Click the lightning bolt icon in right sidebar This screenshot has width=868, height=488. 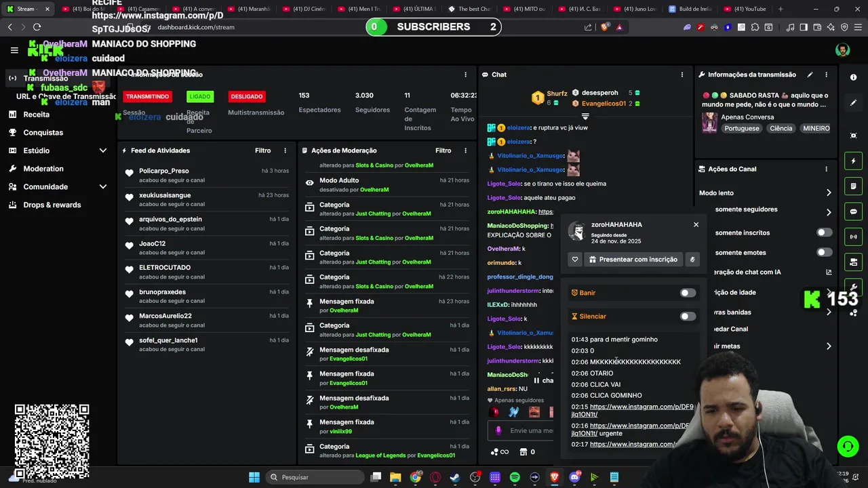[853, 161]
